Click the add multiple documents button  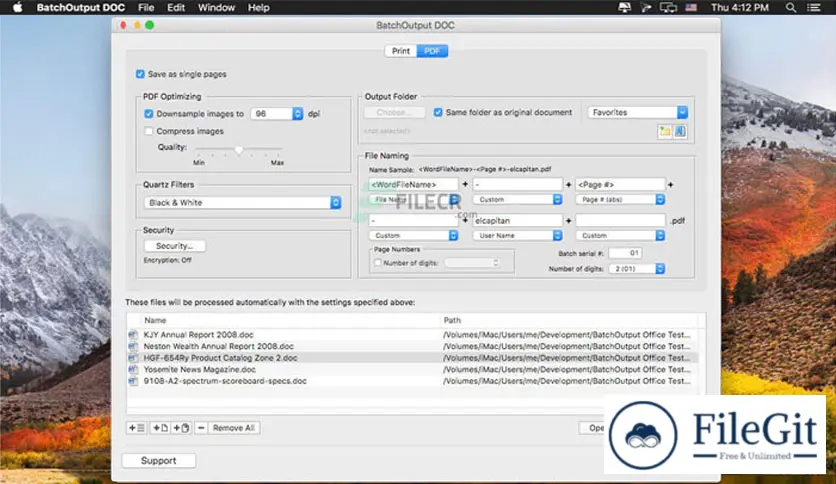tap(181, 428)
